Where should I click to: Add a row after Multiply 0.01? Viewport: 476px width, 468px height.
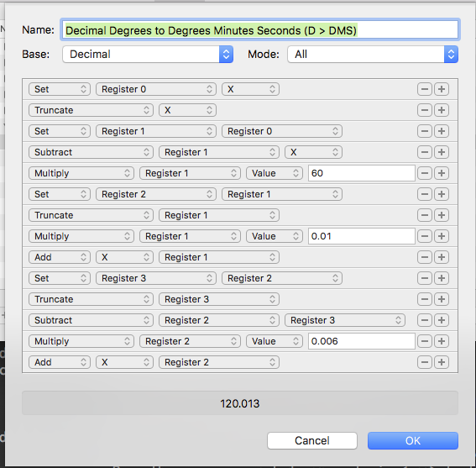pos(442,236)
